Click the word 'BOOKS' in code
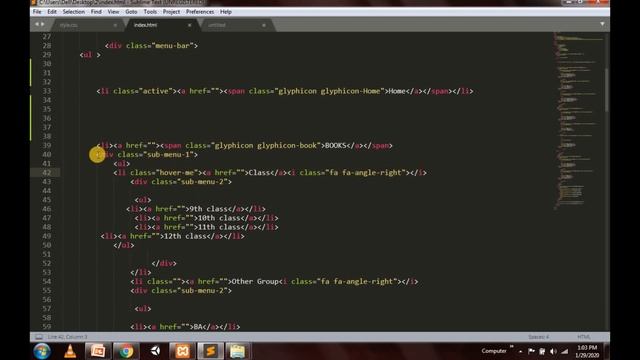The height and width of the screenshot is (360, 640). 336,145
